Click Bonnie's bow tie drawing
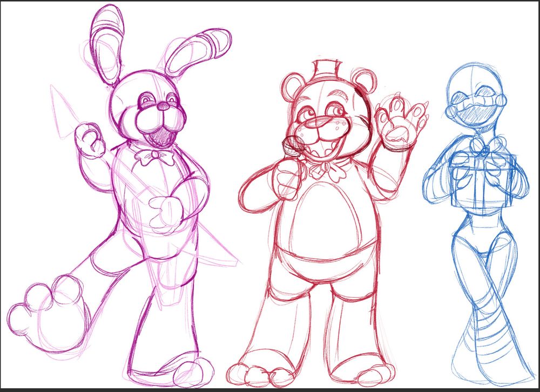This screenshot has width=540, height=392. 154,157
